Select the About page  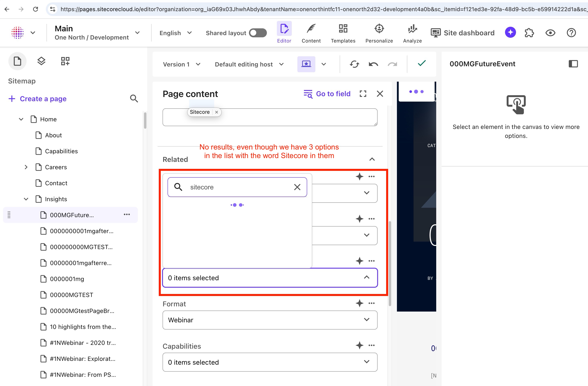pos(53,135)
